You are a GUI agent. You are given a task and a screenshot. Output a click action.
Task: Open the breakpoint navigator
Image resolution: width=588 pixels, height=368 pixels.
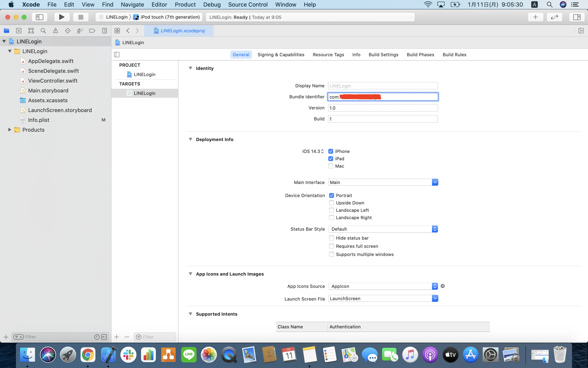click(x=92, y=31)
